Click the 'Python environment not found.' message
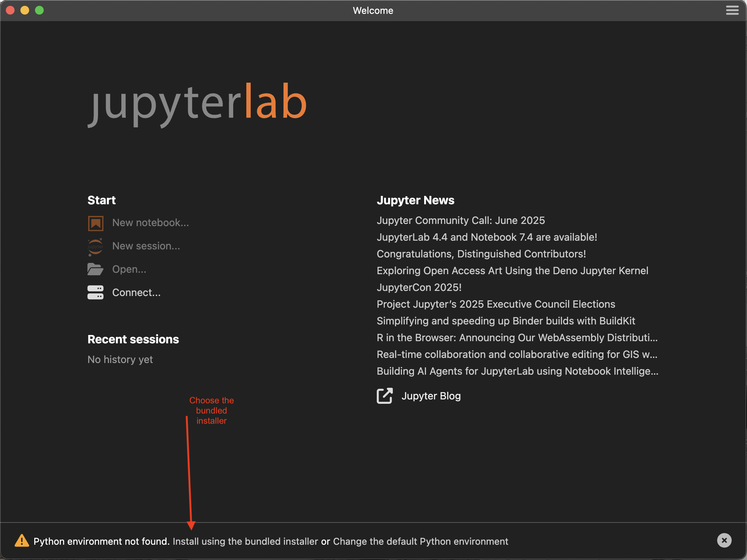Screen dimensions: 747x560 pyautogui.click(x=102, y=541)
